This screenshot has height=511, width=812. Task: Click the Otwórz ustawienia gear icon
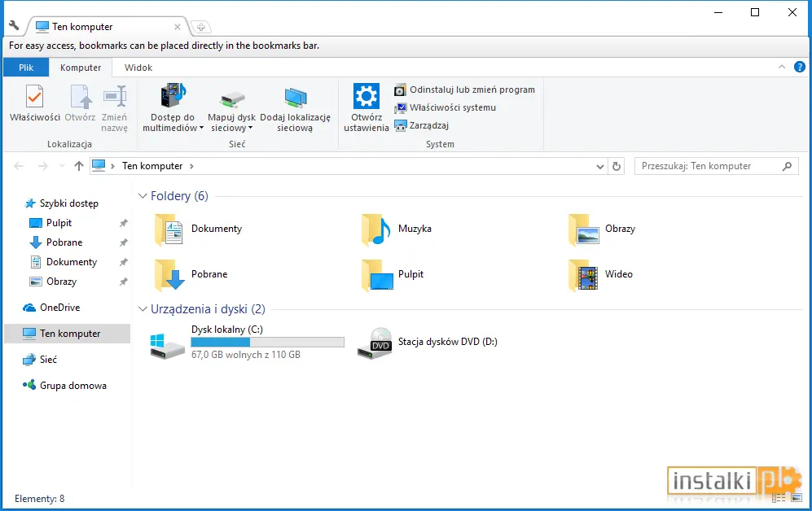point(366,96)
